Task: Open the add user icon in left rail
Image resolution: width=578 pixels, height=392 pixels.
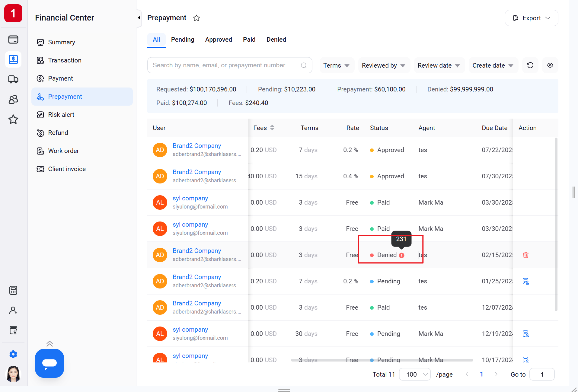Action: [x=13, y=310]
